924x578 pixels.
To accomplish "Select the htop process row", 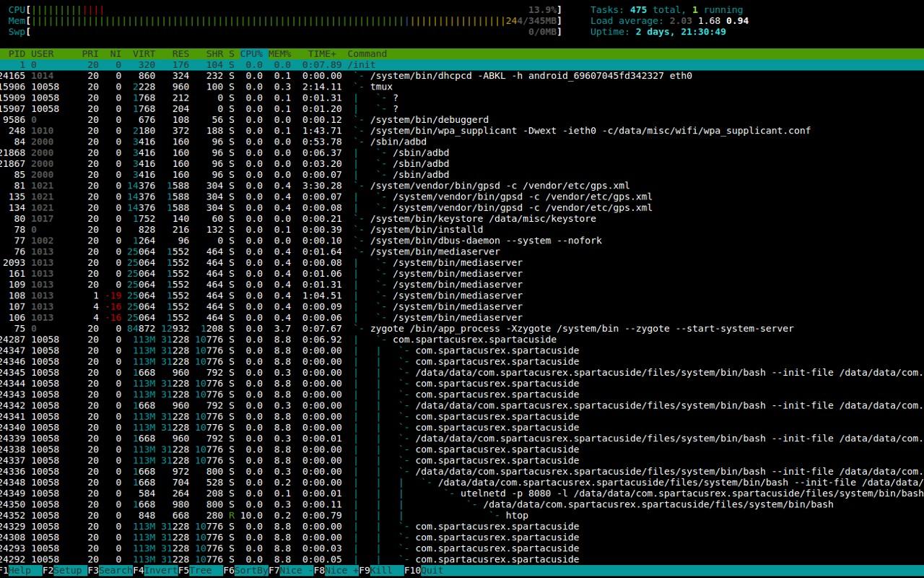I will pos(516,516).
